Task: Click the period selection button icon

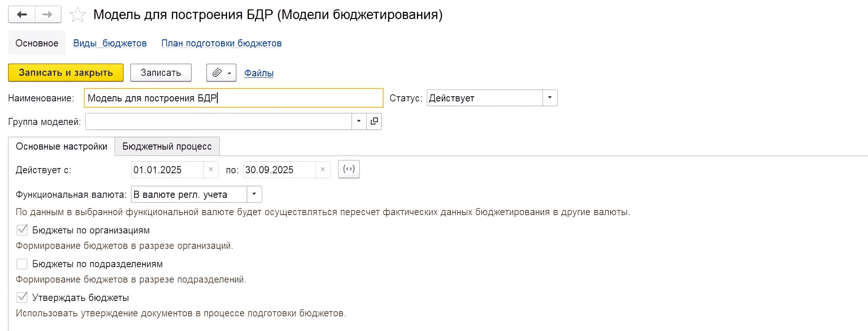Action: point(349,169)
